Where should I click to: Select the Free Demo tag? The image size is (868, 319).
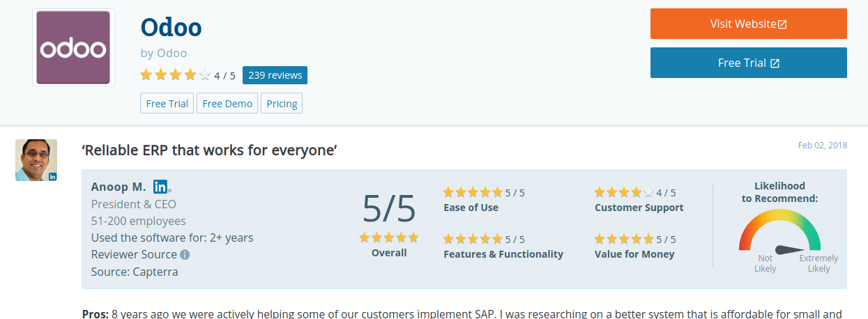pos(227,103)
